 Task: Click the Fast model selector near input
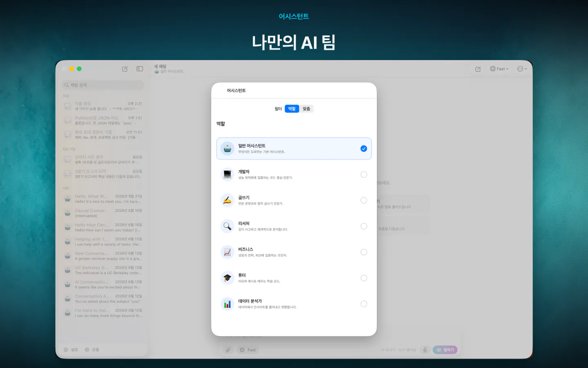click(x=248, y=350)
